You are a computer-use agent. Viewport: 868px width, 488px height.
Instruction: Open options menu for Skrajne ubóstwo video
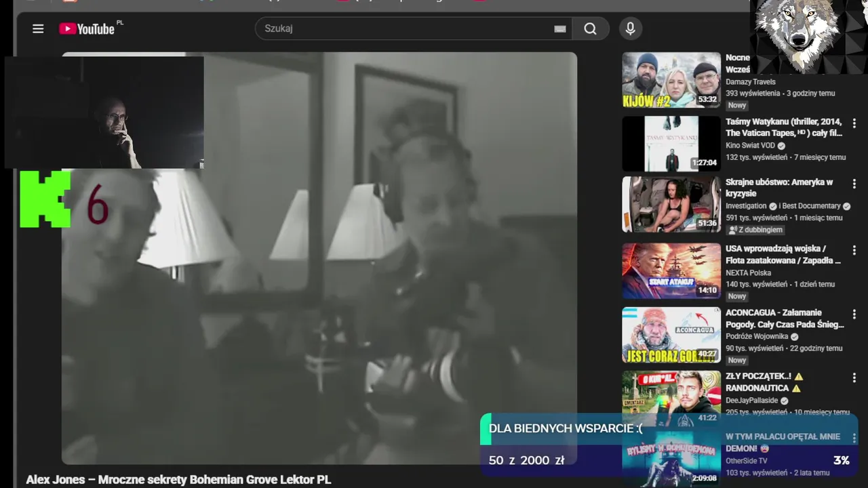coord(854,184)
